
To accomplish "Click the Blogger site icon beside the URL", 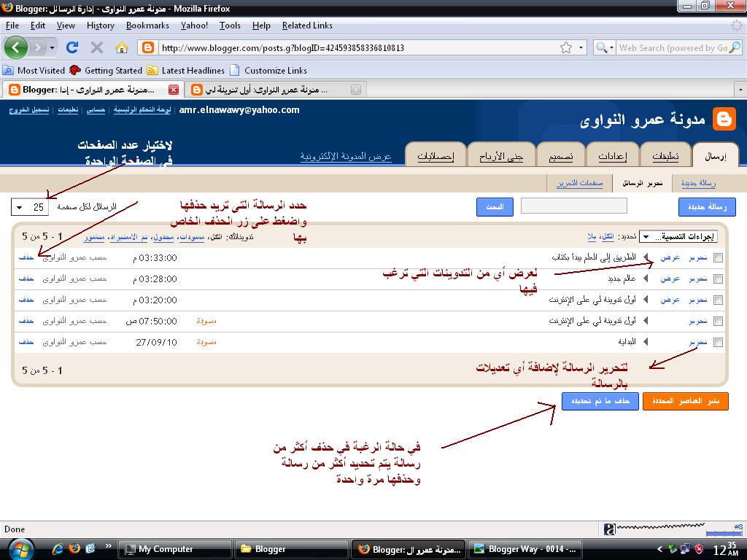I will click(x=148, y=47).
